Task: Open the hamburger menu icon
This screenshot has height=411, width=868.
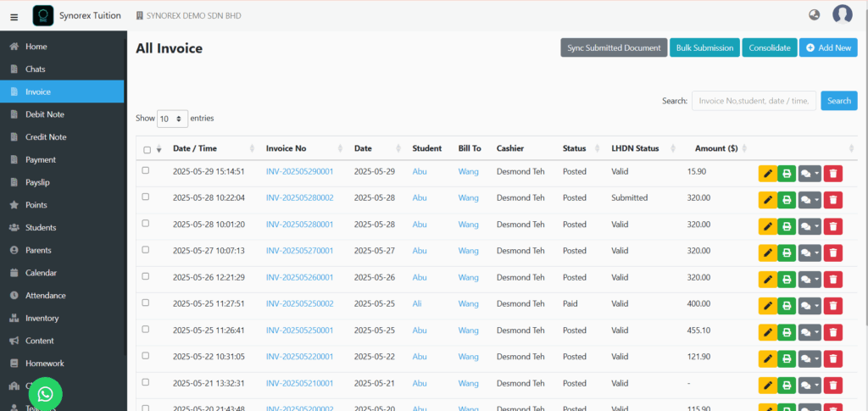Action: (x=14, y=17)
